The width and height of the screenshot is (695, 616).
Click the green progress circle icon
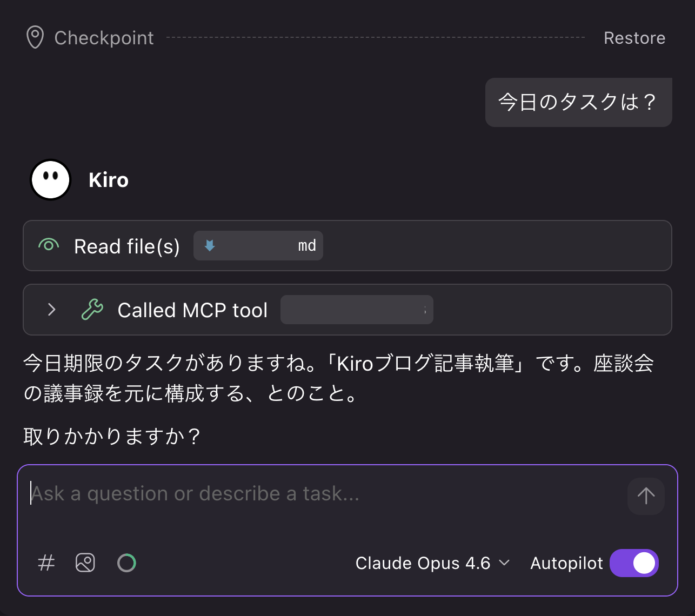(x=126, y=563)
